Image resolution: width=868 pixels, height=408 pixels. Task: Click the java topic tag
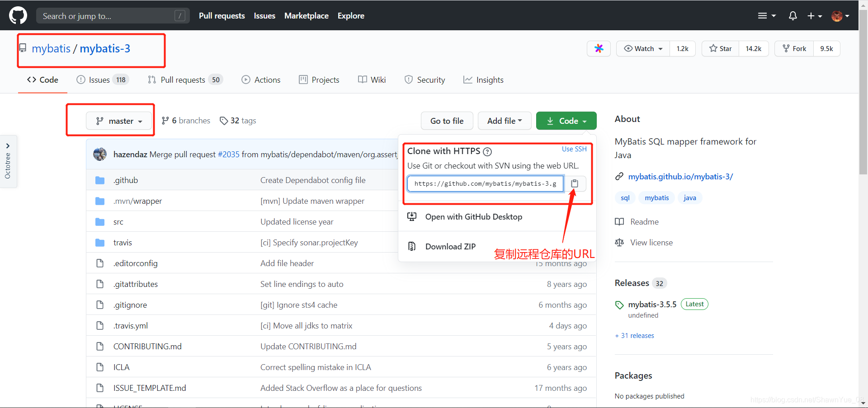[x=690, y=198]
